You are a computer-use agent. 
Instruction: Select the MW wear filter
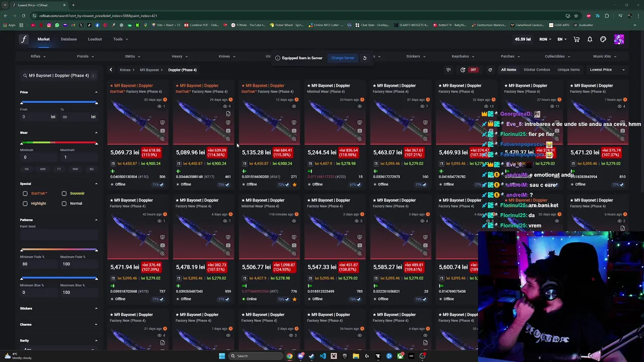tap(43, 169)
